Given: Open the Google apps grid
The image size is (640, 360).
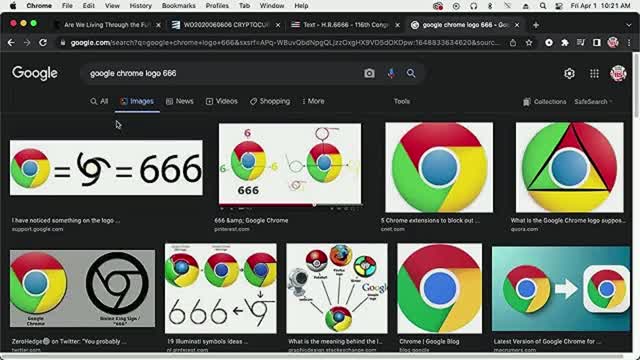Looking at the screenshot, I should point(594,73).
